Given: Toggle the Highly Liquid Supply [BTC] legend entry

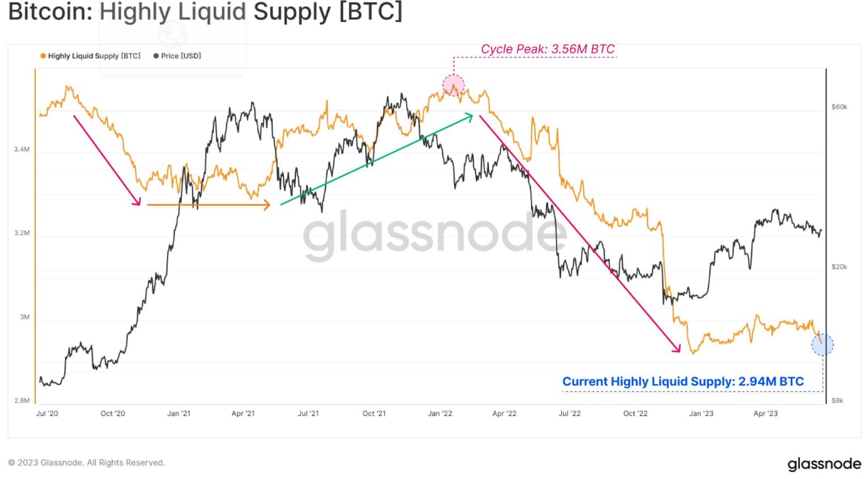Looking at the screenshot, I should (90, 56).
